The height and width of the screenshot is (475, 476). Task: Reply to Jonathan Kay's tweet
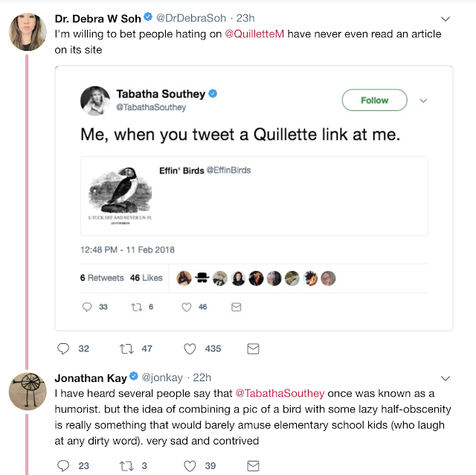click(63, 465)
